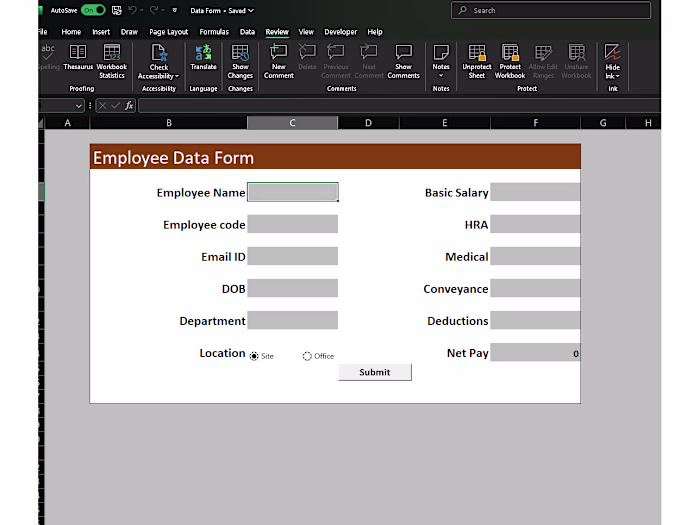Click the formula bar Cancel X icon
The width and height of the screenshot is (700, 525).
coord(103,105)
